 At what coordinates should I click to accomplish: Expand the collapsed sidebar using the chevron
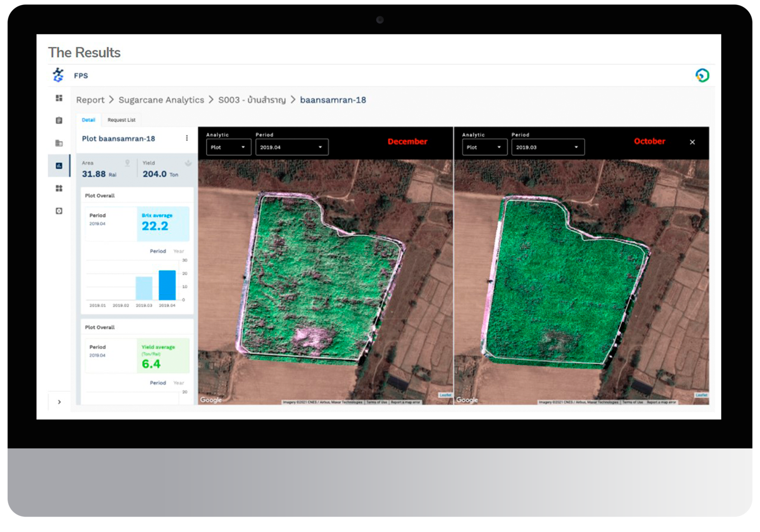[59, 402]
